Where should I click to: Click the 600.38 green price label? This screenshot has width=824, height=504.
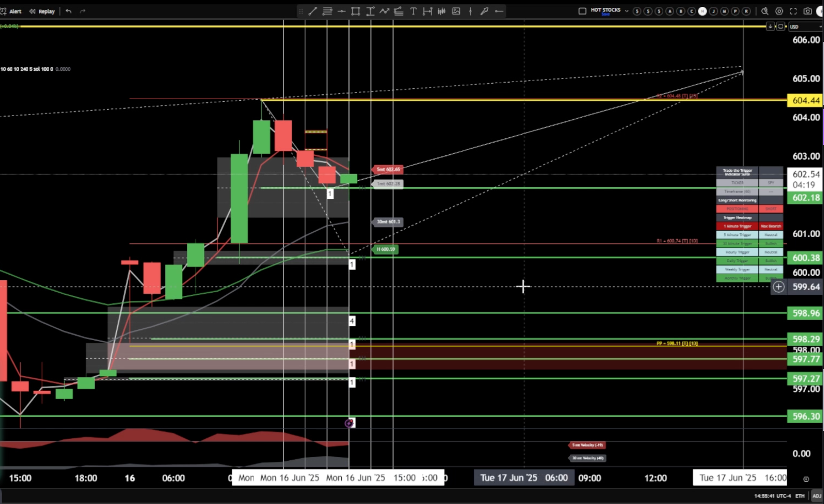click(805, 258)
